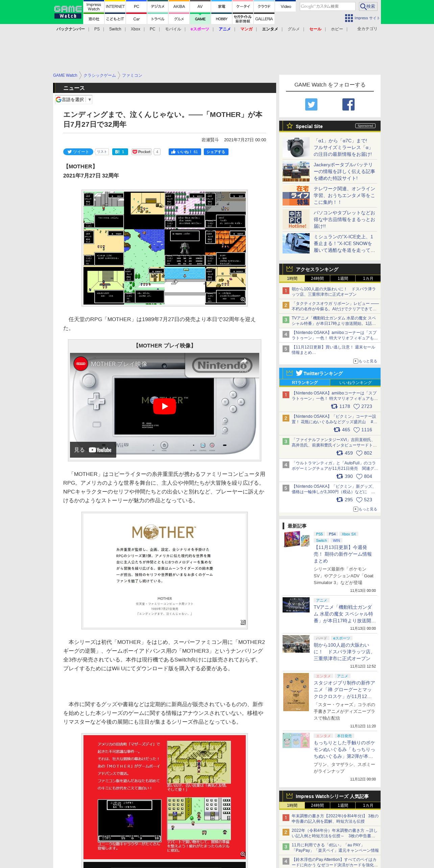Play the MOTHER YouTube video
Image resolution: width=434 pixels, height=868 pixels.
[x=165, y=406]
